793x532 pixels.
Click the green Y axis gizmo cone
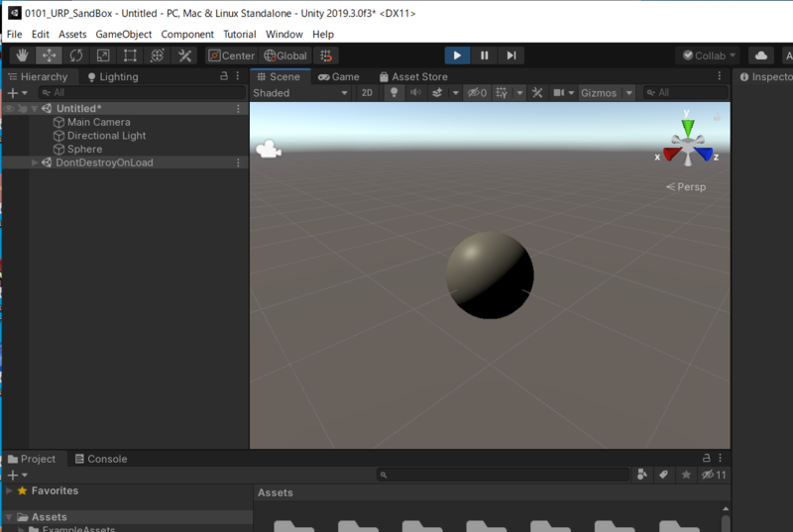(x=688, y=127)
